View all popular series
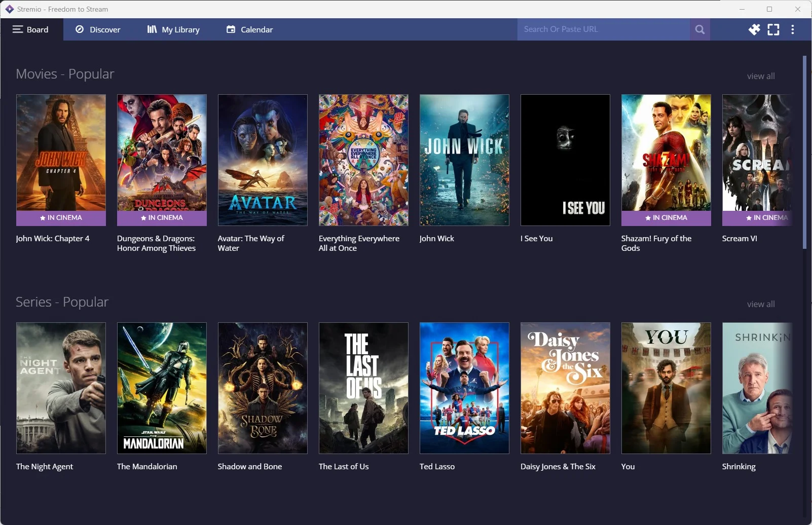Screen dimensions: 812x525 (x=761, y=304)
